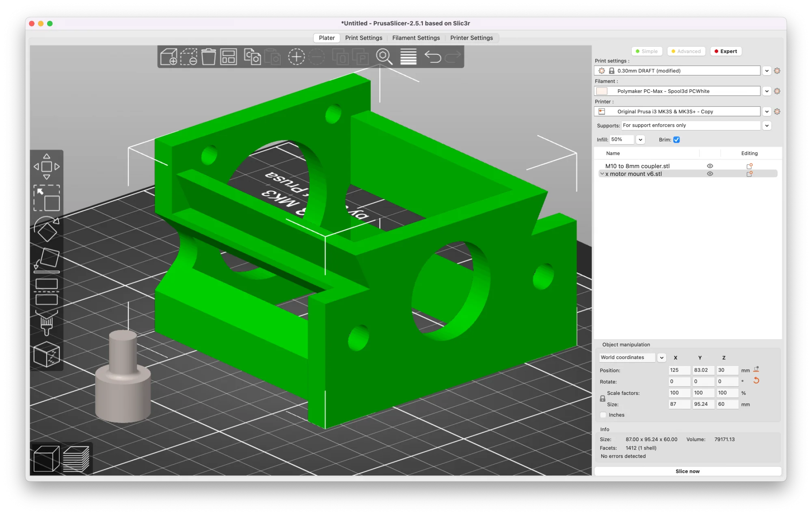Click the drop to bed icon
Image resolution: width=812 pixels, height=515 pixels.
coord(756,370)
